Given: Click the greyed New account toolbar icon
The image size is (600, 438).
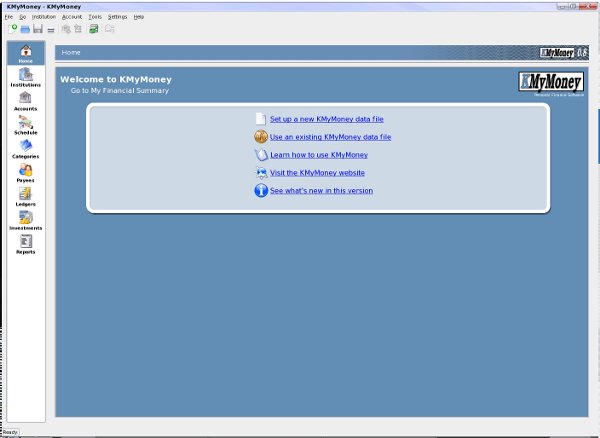Looking at the screenshot, I should click(78, 29).
